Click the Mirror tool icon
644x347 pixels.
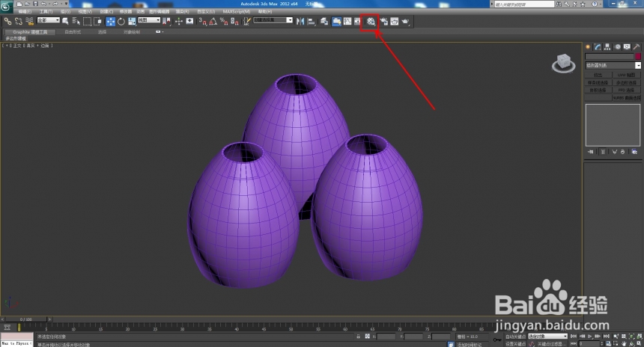300,21
